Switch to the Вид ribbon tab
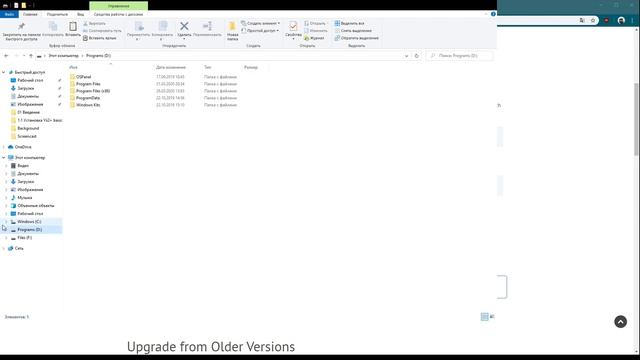 [x=80, y=14]
